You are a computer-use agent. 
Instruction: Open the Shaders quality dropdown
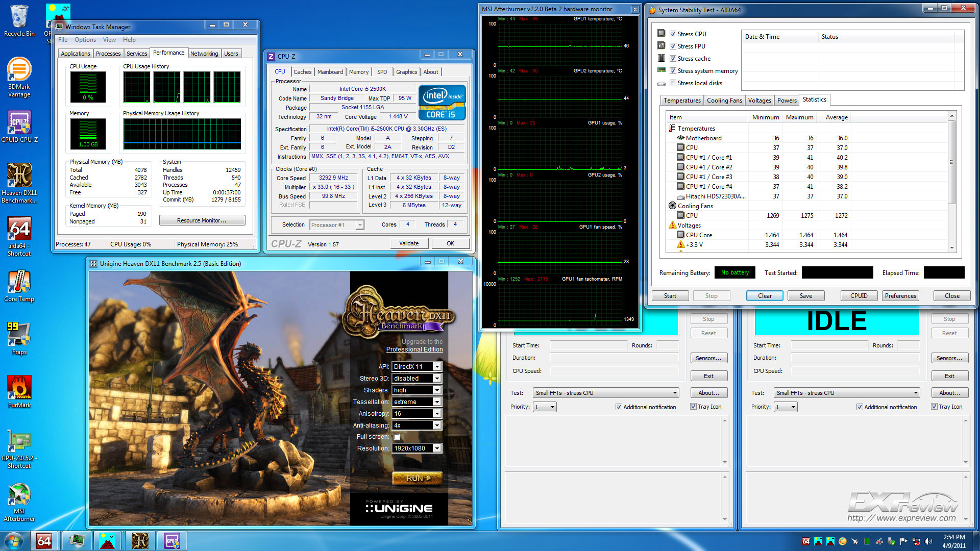pyautogui.click(x=416, y=390)
